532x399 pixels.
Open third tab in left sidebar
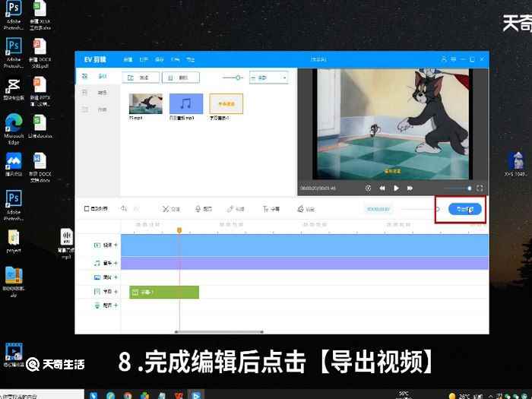pyautogui.click(x=98, y=109)
